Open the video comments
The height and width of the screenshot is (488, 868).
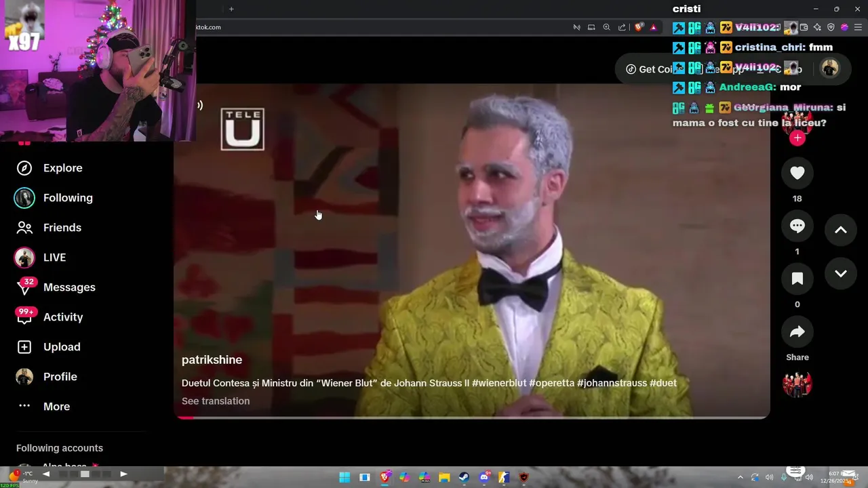point(797,226)
